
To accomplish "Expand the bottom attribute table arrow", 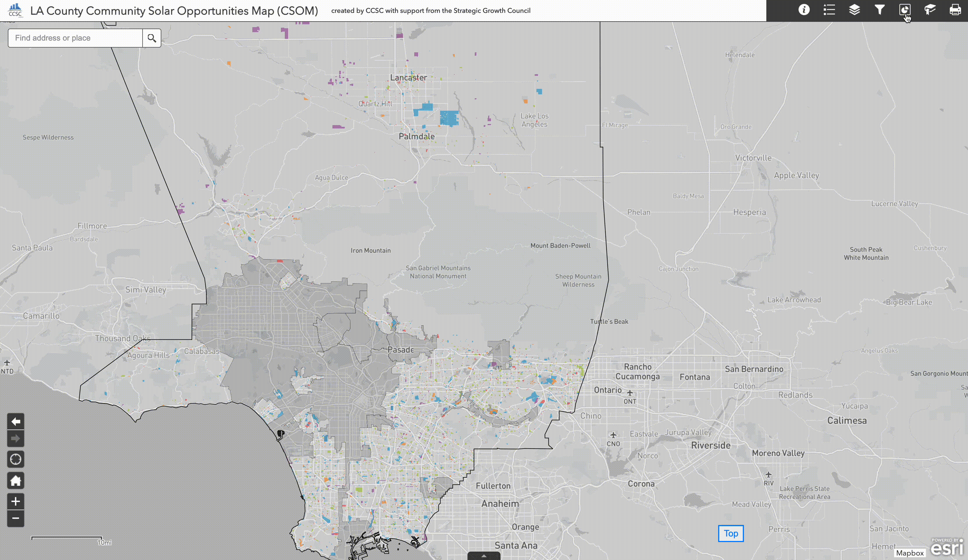I will (x=484, y=556).
